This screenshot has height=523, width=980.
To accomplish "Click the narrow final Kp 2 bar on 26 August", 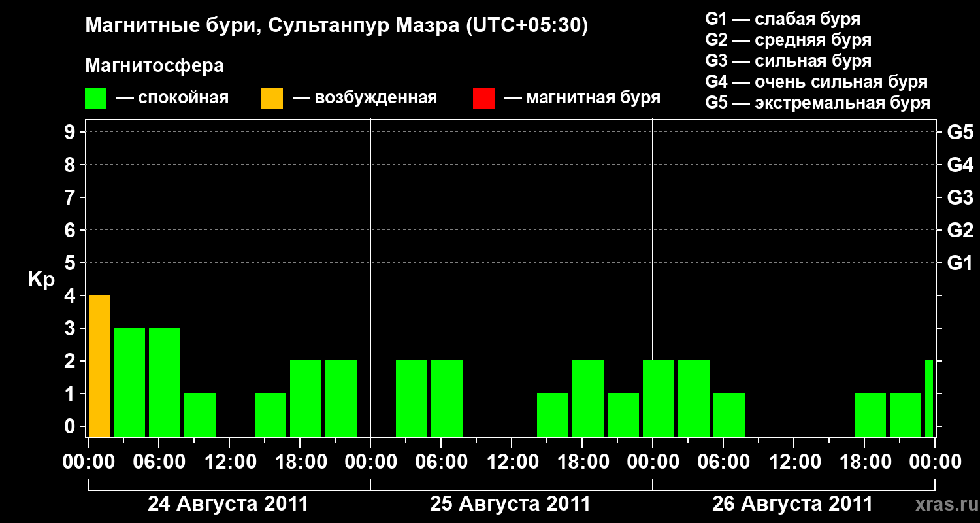I will (929, 399).
